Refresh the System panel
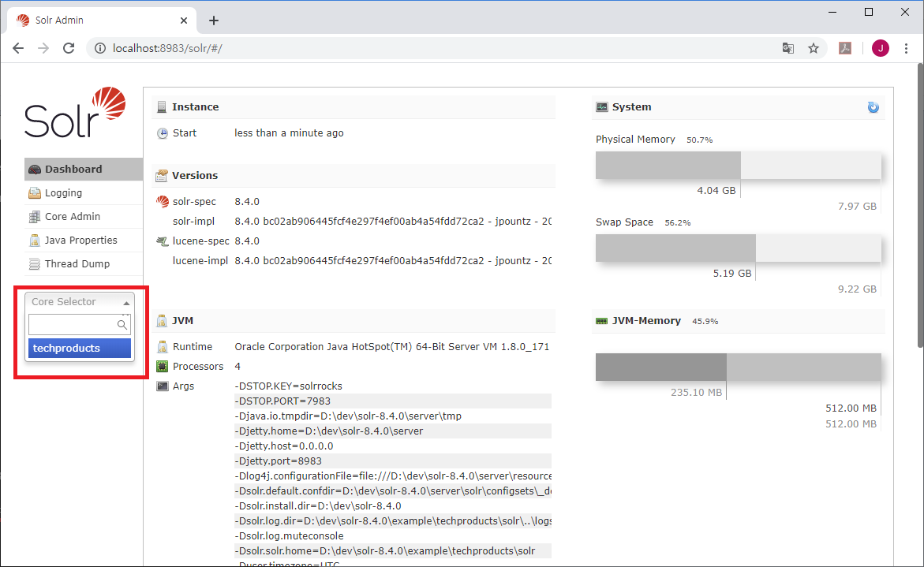Screen dimensions: 924x567 [x=873, y=107]
